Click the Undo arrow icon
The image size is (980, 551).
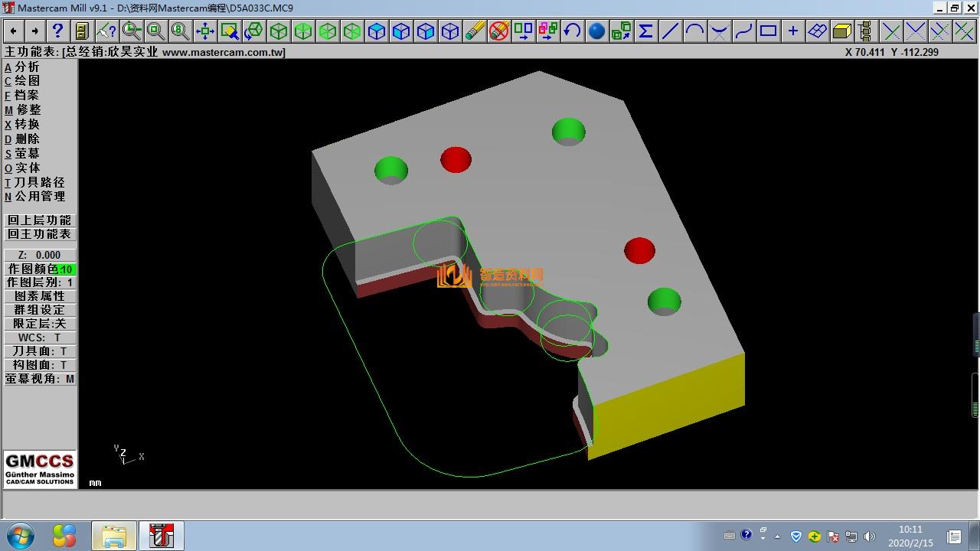coord(572,31)
